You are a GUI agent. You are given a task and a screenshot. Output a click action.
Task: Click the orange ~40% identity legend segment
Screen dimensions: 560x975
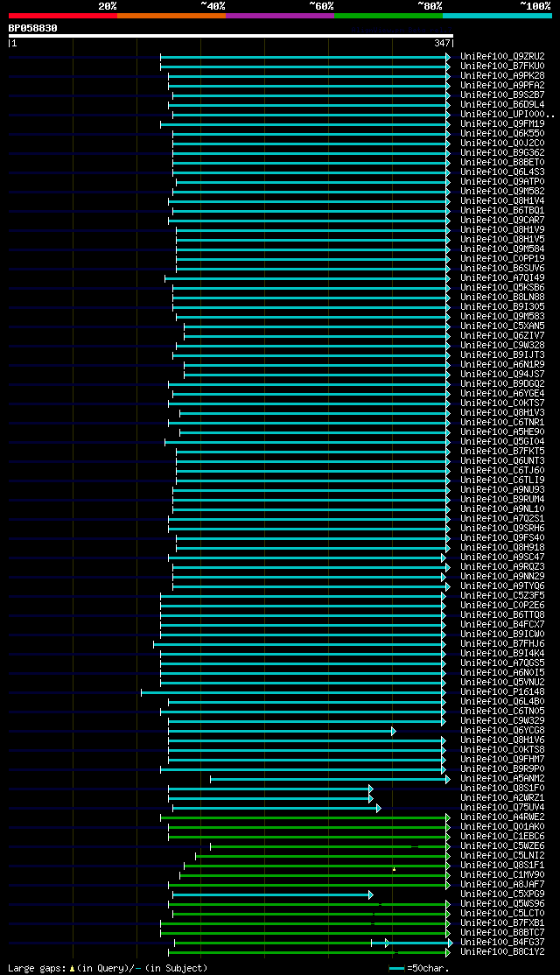click(x=171, y=15)
